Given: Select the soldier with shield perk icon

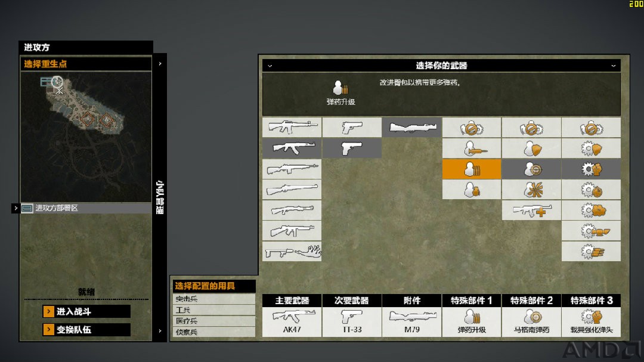Looking at the screenshot, I should tap(531, 148).
